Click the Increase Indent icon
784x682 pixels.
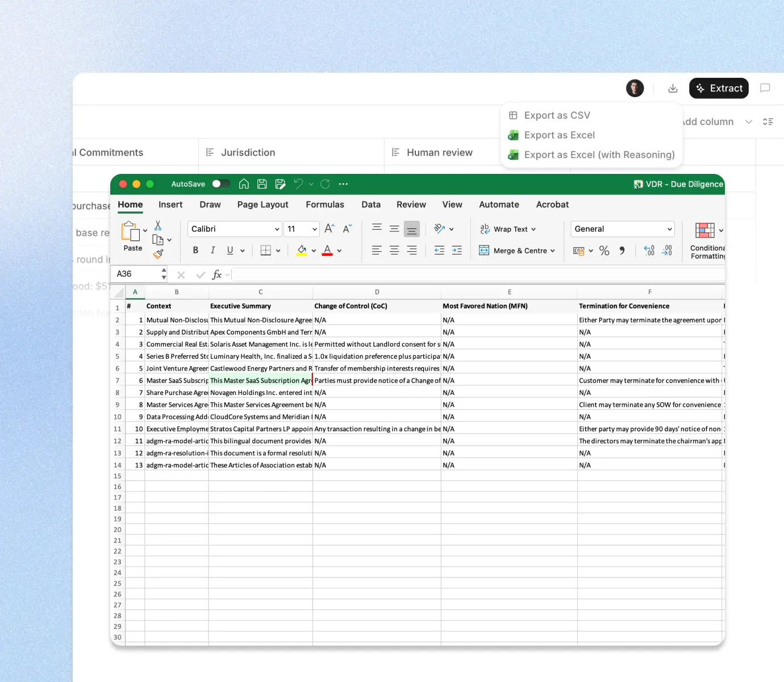point(457,250)
